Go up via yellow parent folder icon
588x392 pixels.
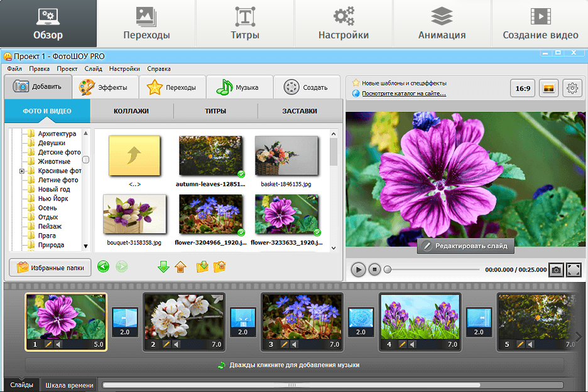[134, 155]
